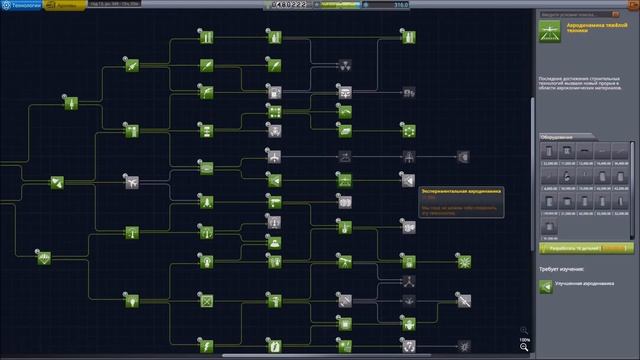This screenshot has height=360, width=640.
Task: Select the Basic Science lightbulb node
Action: 132,301
